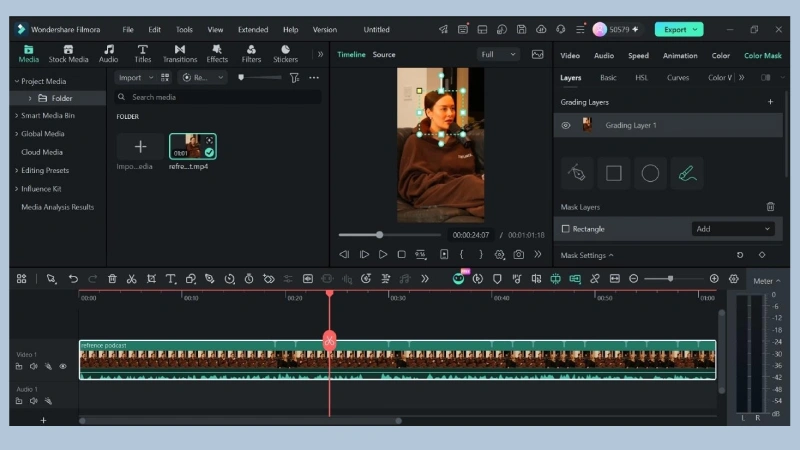Add text with the T tool

170,279
